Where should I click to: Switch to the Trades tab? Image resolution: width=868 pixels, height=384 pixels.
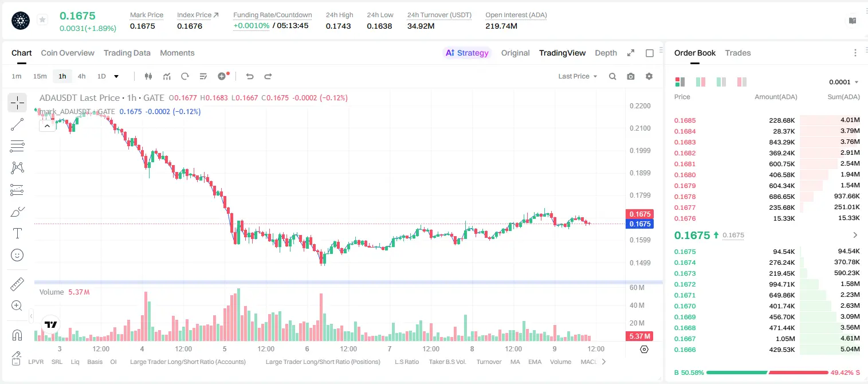(737, 53)
